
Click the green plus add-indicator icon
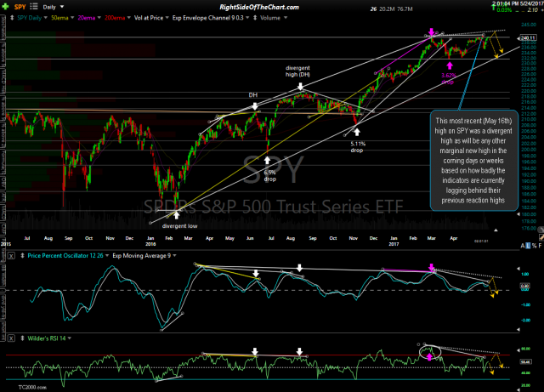coord(6,7)
